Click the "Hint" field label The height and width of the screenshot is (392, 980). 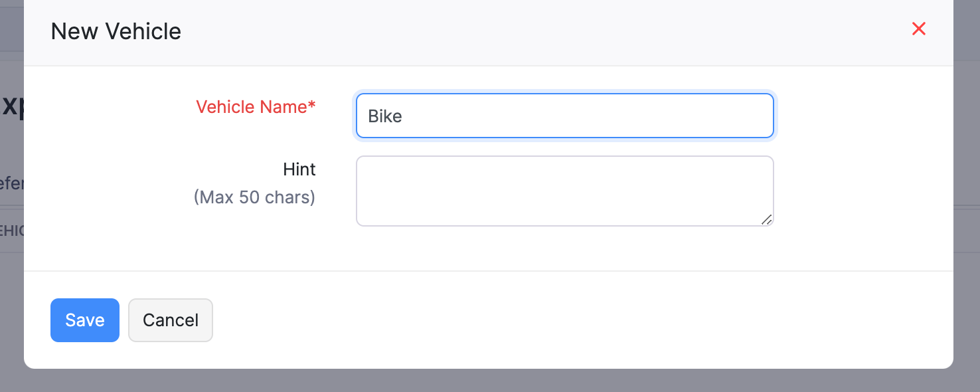(299, 169)
